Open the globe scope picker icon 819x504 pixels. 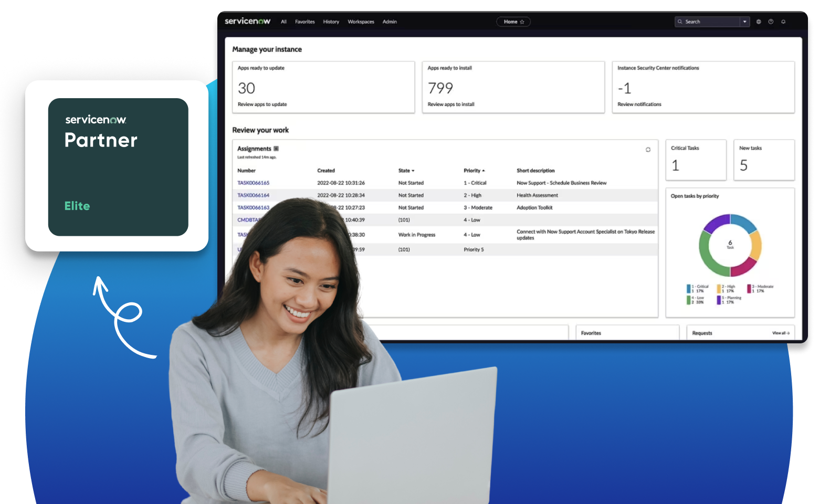click(x=759, y=22)
